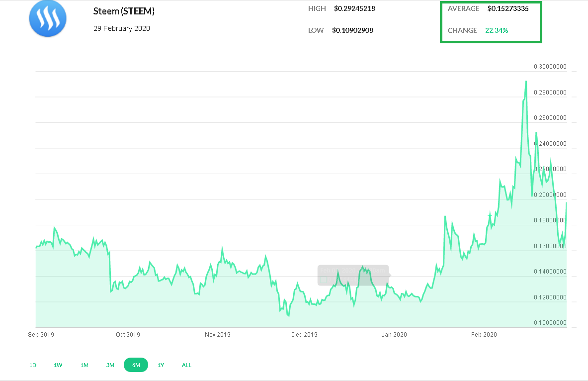Show the 1Y price history
The height and width of the screenshot is (381, 588).
pyautogui.click(x=161, y=365)
